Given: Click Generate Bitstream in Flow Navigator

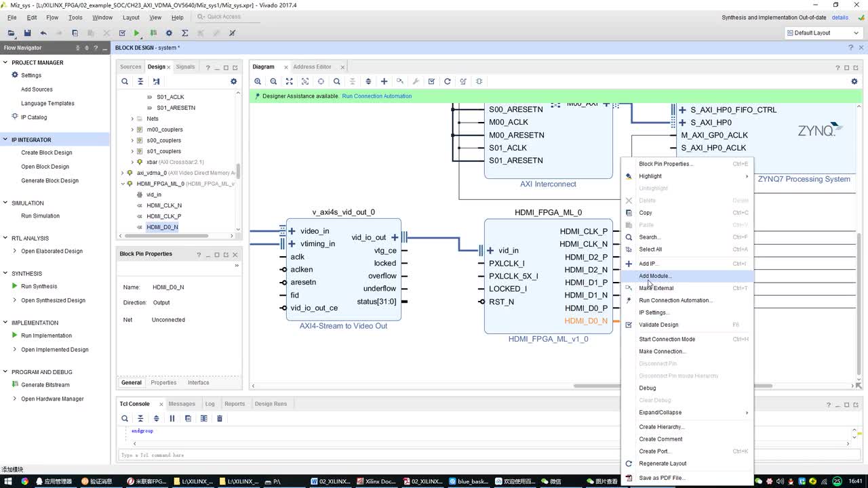Looking at the screenshot, I should pos(45,385).
